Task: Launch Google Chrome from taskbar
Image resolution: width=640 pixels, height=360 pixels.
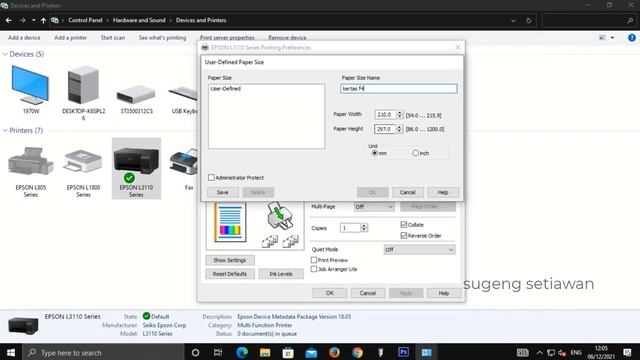Action: click(357, 352)
